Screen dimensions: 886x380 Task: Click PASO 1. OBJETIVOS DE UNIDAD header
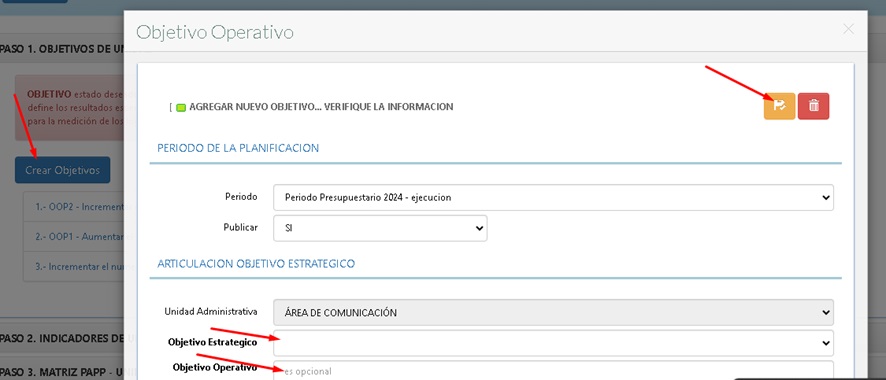(62, 49)
